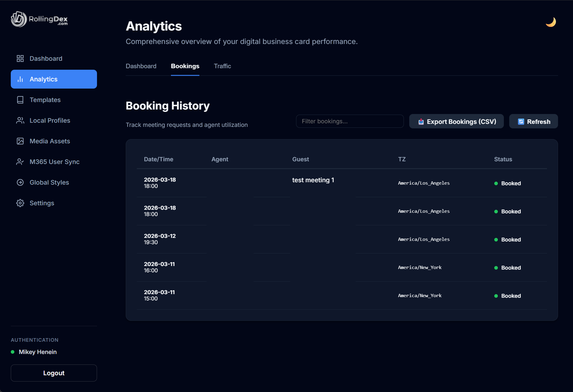Screen dimensions: 573x392
Task: Switch to the Traffic tab
Action: coord(222,66)
